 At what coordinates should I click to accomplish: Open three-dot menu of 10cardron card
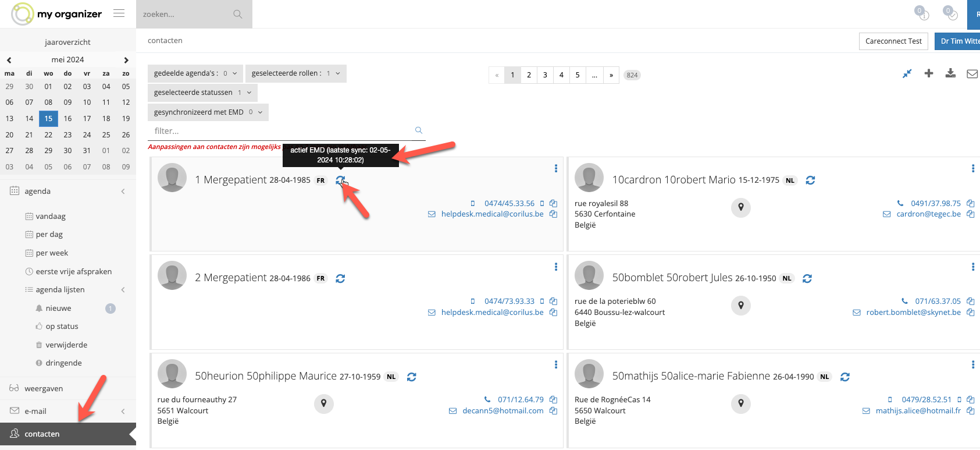[x=973, y=168]
